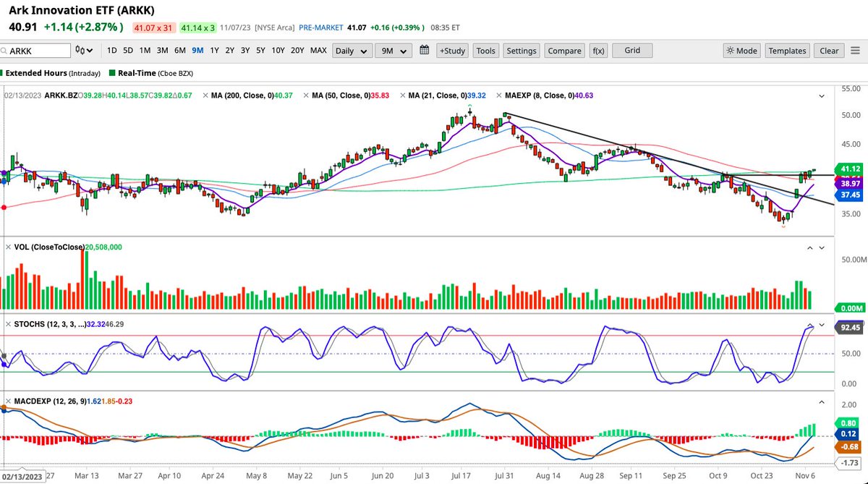Close the STOCHS indicator panel

click(x=8, y=325)
